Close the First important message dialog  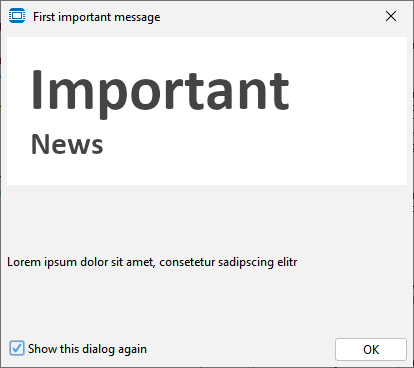coord(391,16)
